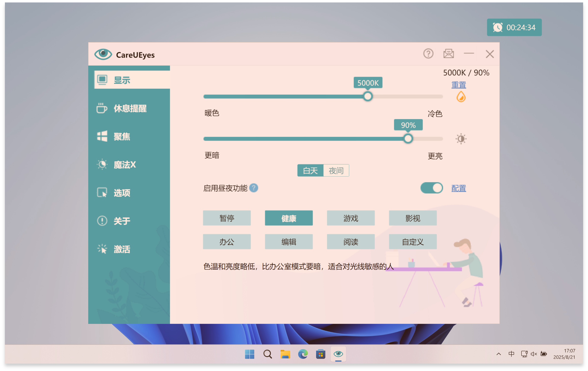This screenshot has width=588, height=371.
Task: Click the 健康 mode description text
Action: (299, 266)
